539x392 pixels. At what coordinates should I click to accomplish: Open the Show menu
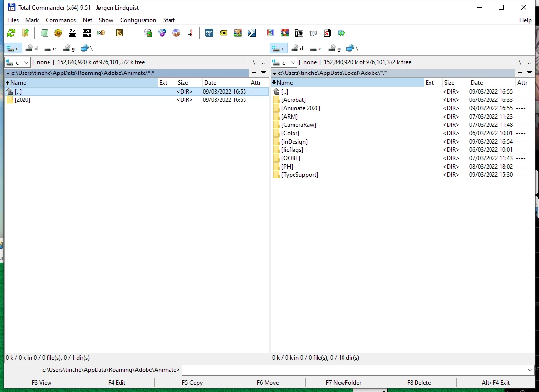[106, 20]
